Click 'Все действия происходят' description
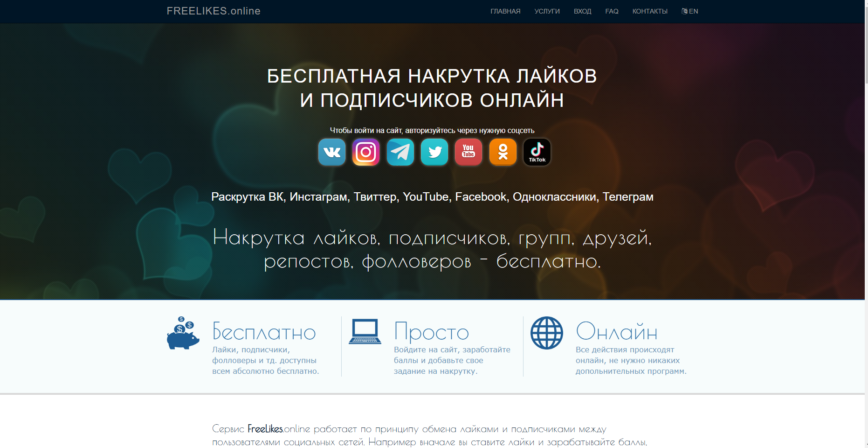The image size is (868, 448). pos(631,360)
